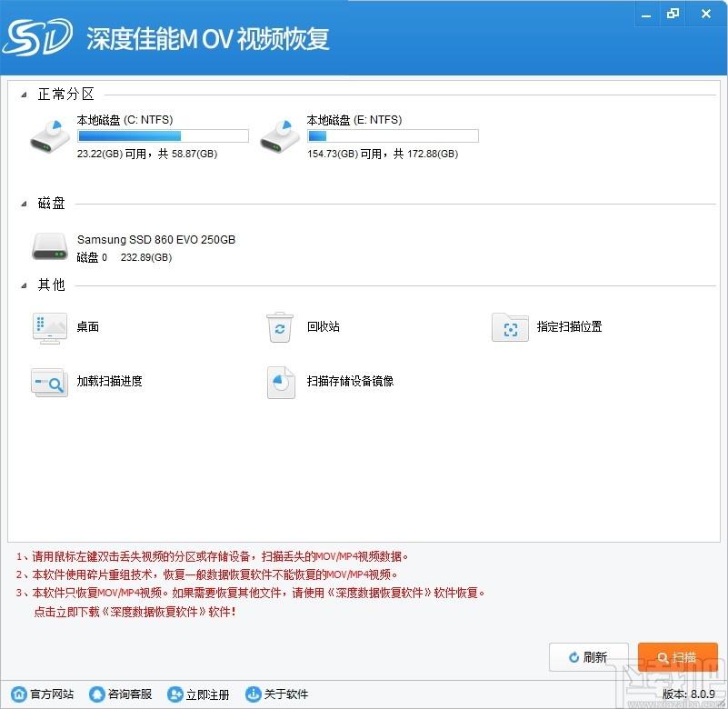Image resolution: width=728 pixels, height=709 pixels.
Task: Click instruction line 2 about fragment reassembly
Action: click(x=206, y=574)
